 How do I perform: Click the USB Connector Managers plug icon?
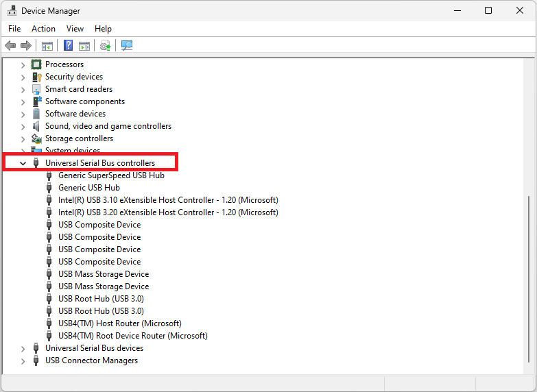pos(36,360)
